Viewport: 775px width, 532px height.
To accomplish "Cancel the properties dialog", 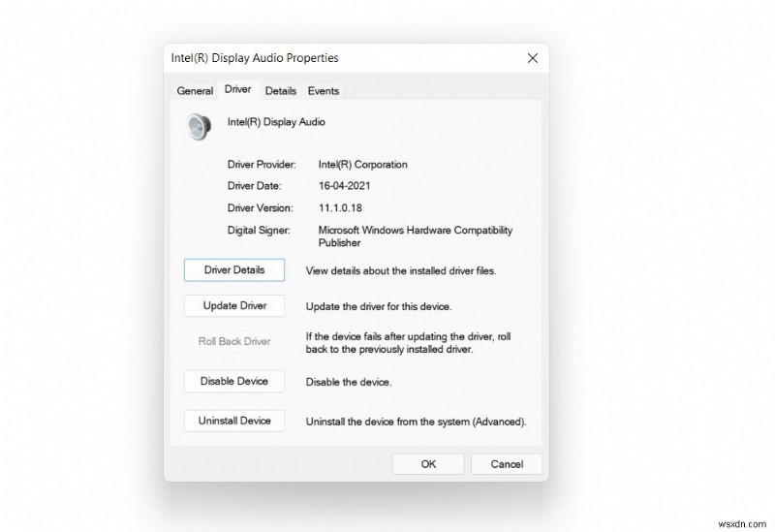I will (507, 464).
